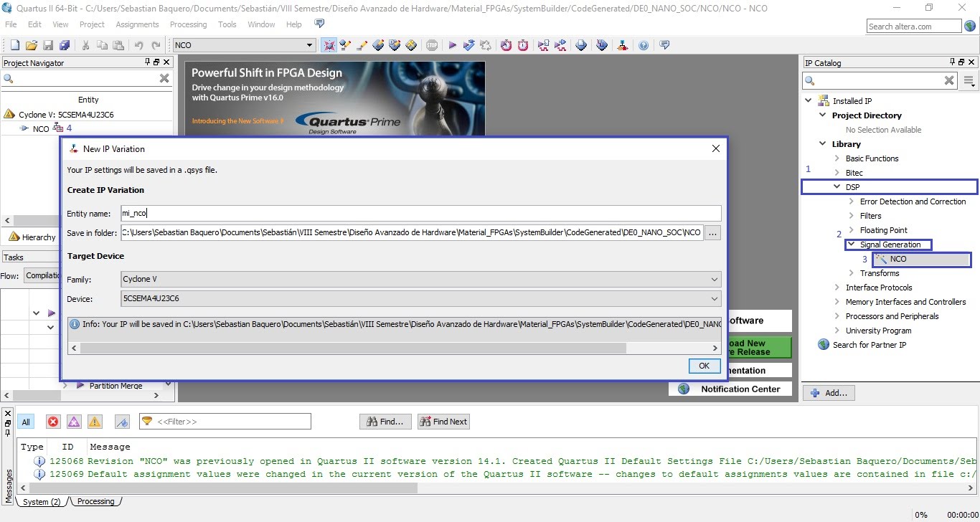Viewport: 980px width, 522px height.
Task: Select the NCO IP core entry
Action: pos(922,259)
